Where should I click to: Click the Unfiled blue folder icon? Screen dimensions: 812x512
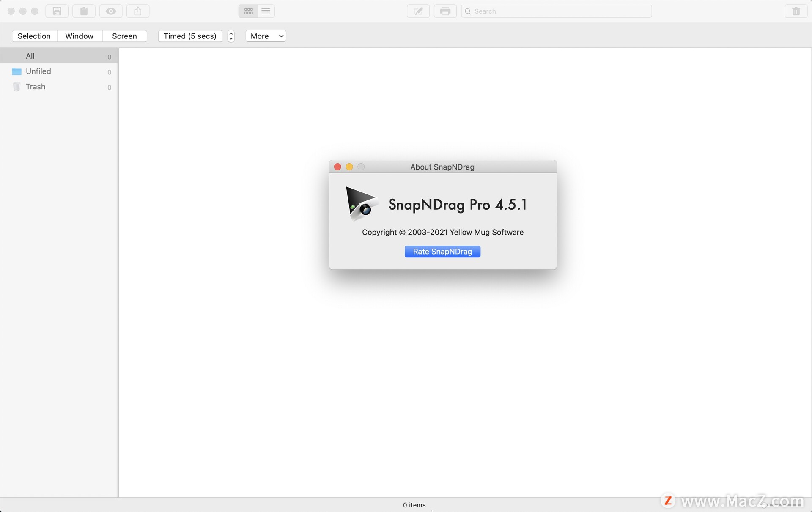tap(16, 71)
